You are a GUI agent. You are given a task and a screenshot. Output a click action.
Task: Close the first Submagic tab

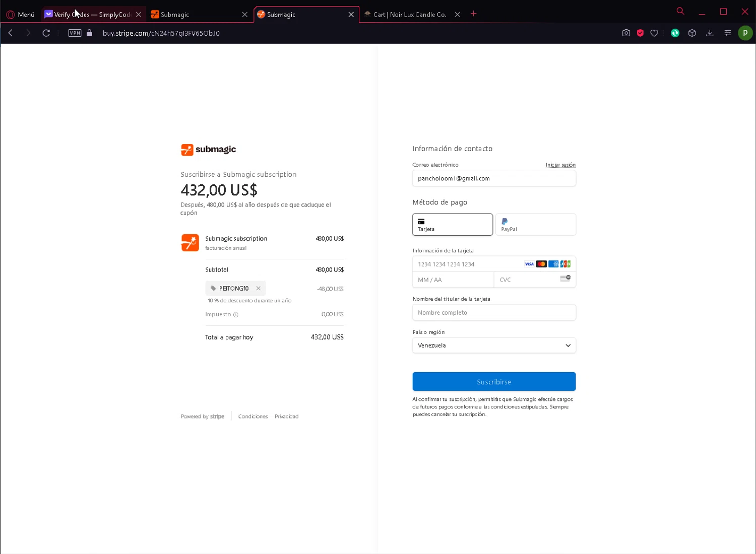point(245,15)
